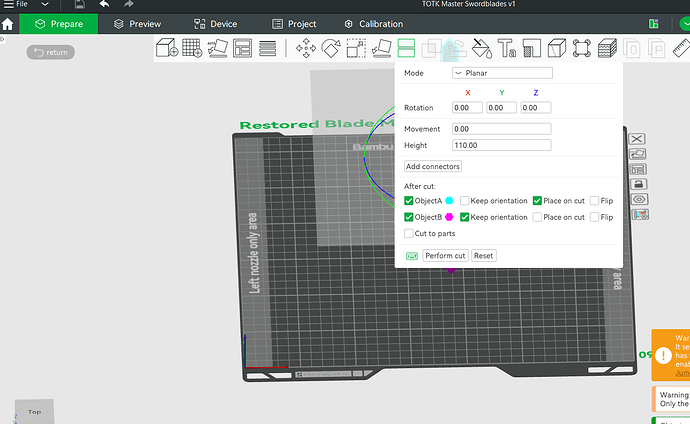Click the Top view cube face
Screen dimensions: 690x424
(x=34, y=412)
